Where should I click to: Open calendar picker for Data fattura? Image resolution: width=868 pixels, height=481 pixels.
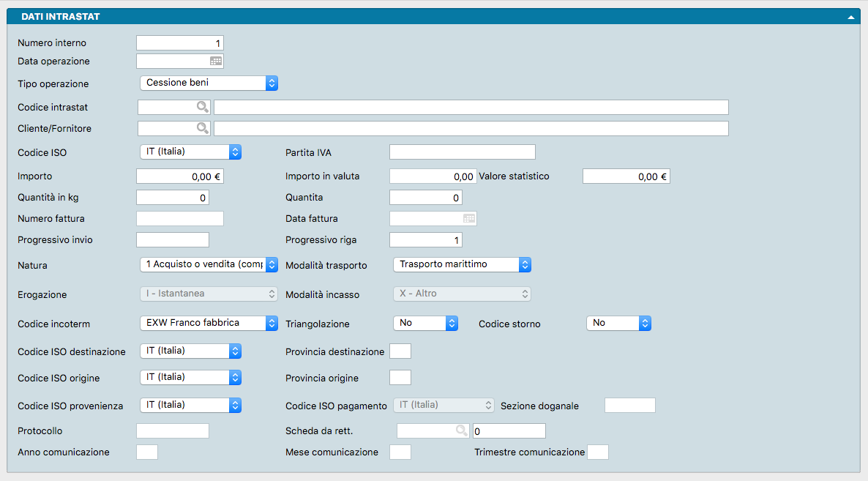pyautogui.click(x=469, y=218)
